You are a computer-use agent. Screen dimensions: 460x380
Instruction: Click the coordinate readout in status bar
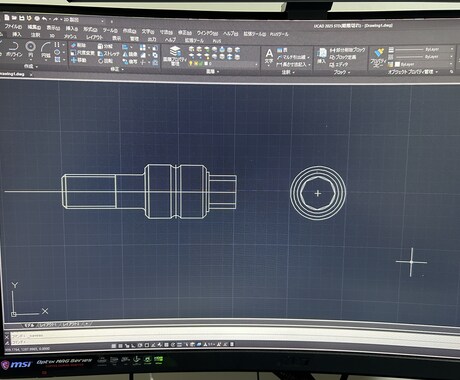(x=27, y=349)
